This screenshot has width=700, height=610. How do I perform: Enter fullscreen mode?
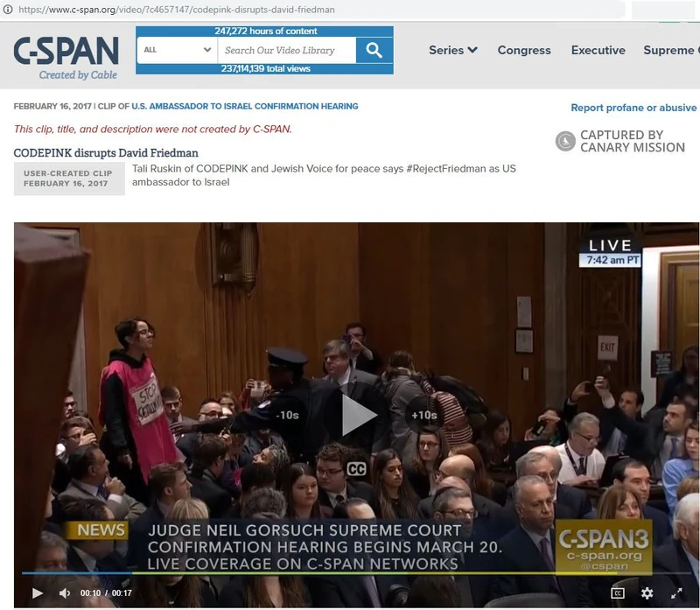[676, 593]
